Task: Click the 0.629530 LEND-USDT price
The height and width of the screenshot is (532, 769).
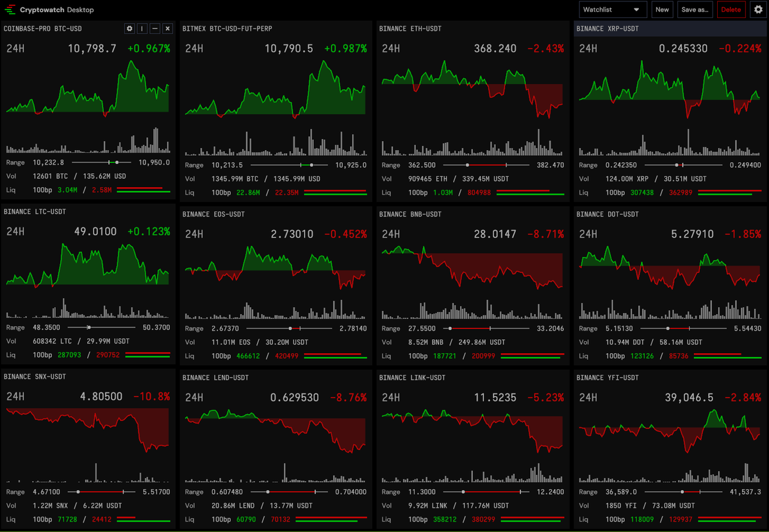Action: [x=294, y=397]
